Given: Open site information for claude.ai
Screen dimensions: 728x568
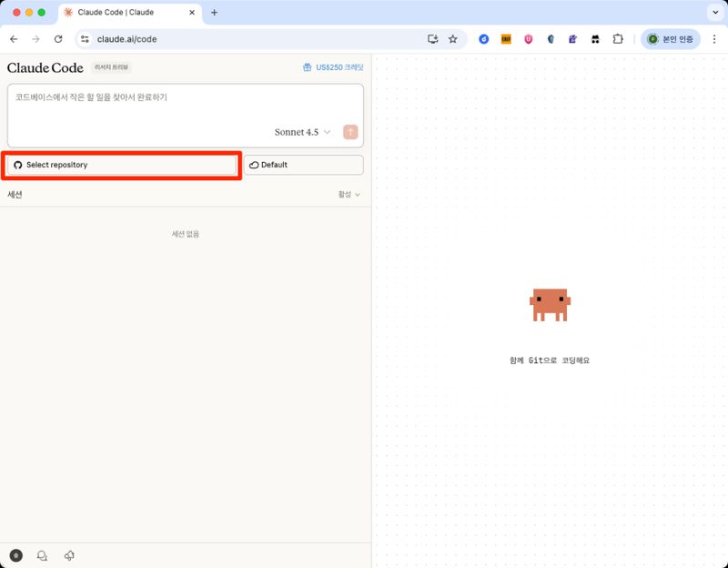Looking at the screenshot, I should [x=83, y=40].
